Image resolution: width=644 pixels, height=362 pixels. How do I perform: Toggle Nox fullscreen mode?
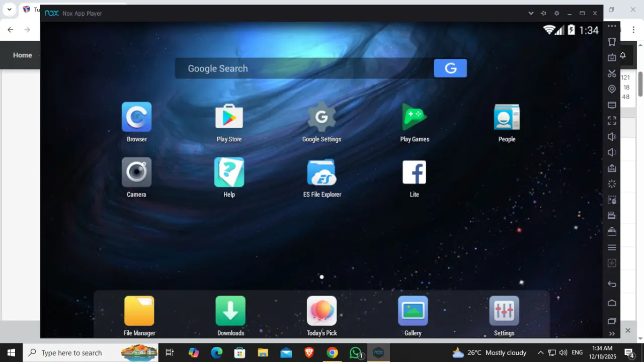point(612,121)
